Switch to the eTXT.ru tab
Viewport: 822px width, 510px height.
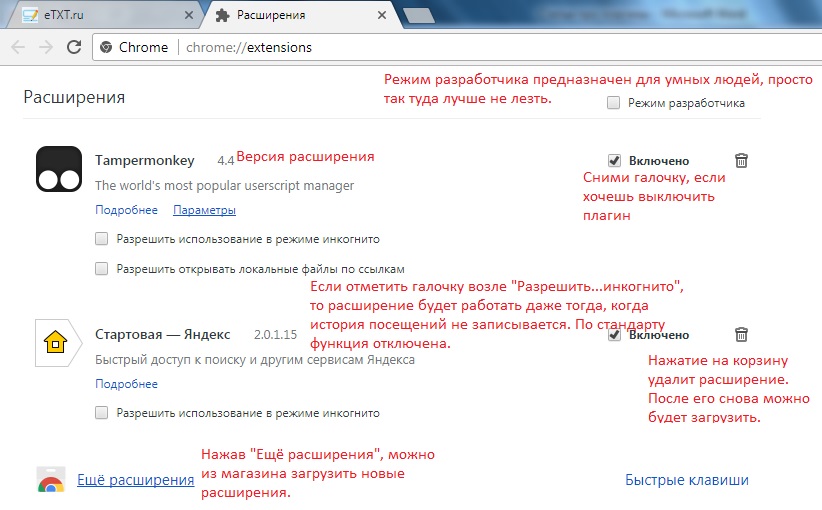point(107,15)
